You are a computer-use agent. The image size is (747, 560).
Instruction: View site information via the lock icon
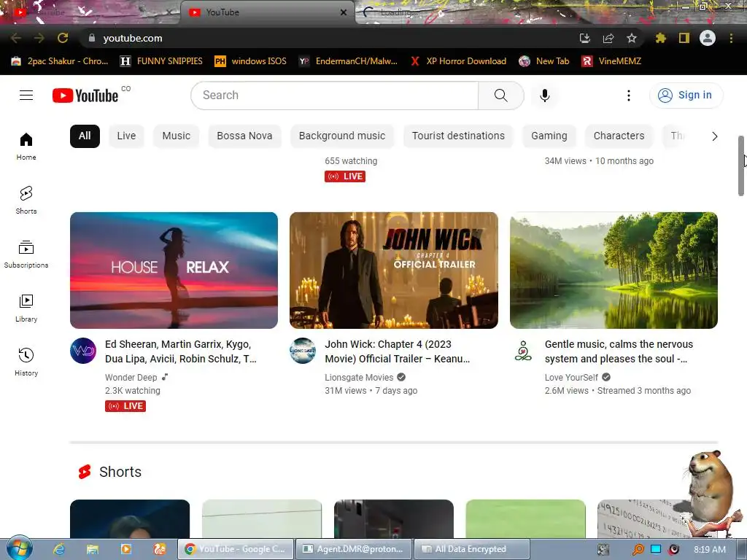92,38
